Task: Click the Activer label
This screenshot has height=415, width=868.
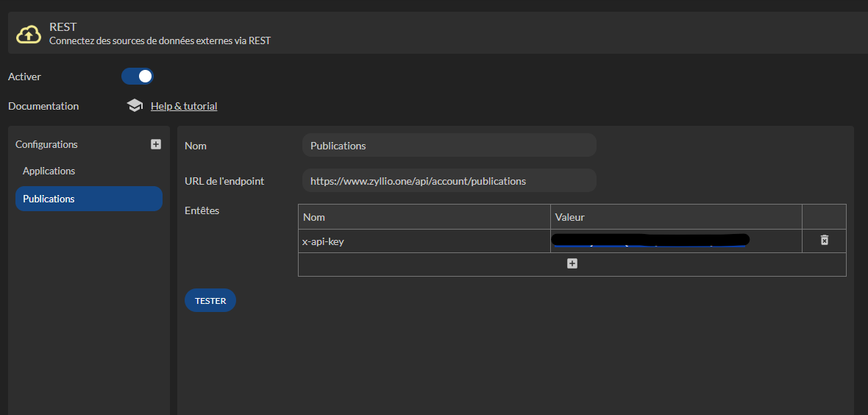Action: [24, 77]
